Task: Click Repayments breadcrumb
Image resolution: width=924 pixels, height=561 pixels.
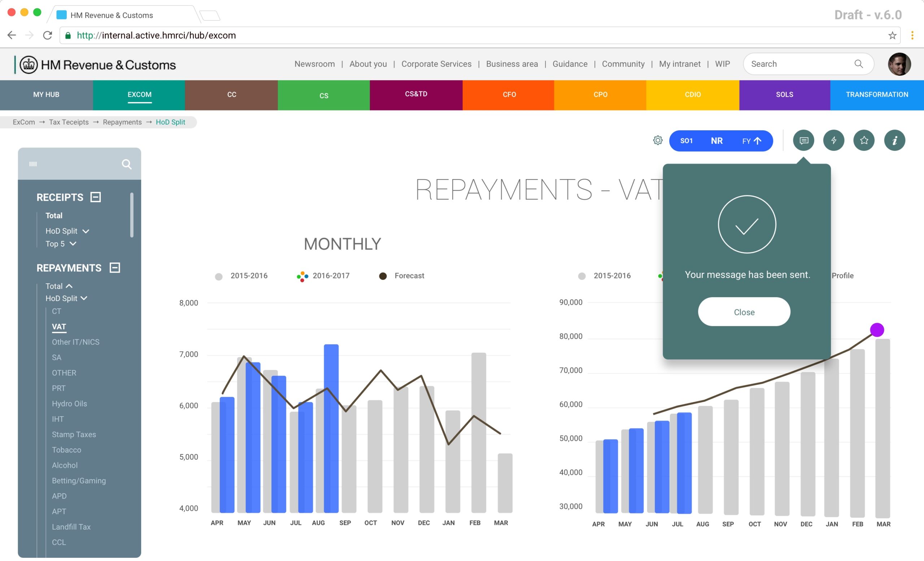Action: coord(122,122)
